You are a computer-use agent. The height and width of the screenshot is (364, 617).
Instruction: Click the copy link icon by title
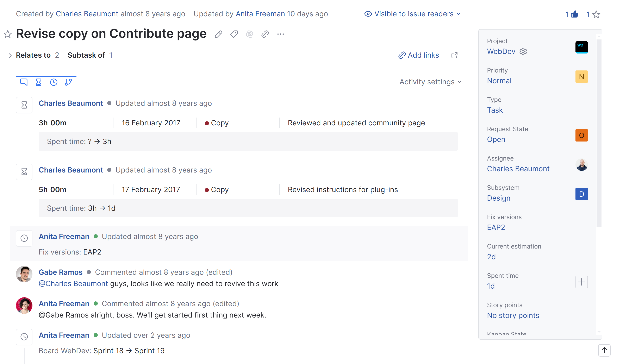coord(265,34)
